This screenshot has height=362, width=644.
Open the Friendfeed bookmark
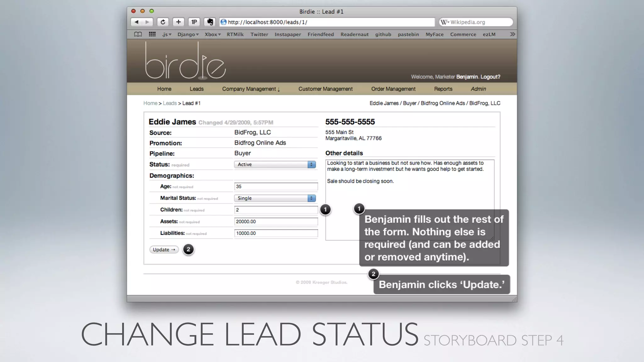[320, 35]
